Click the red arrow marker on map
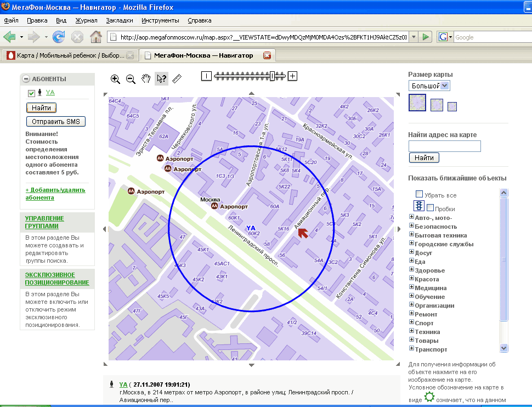This screenshot has height=407, width=532. [303, 233]
